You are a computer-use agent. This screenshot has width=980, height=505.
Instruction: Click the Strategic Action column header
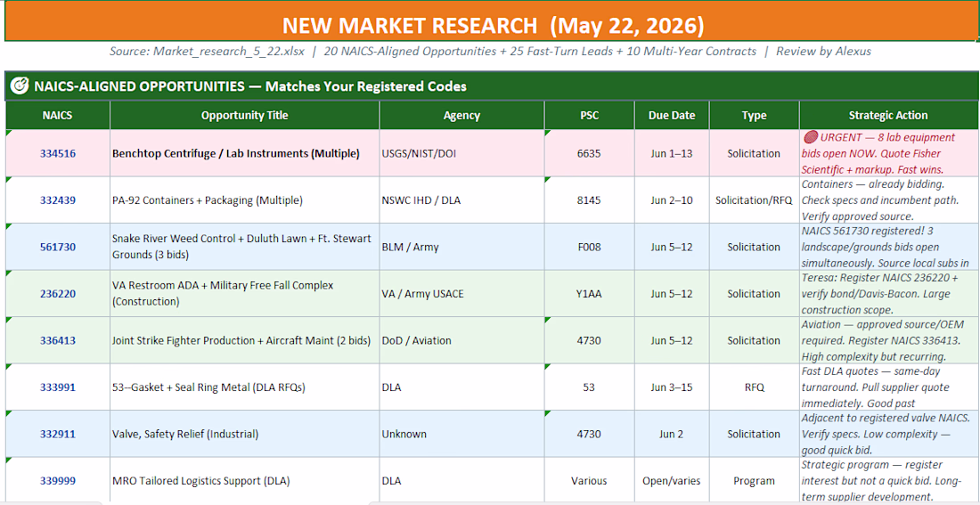coord(889,116)
